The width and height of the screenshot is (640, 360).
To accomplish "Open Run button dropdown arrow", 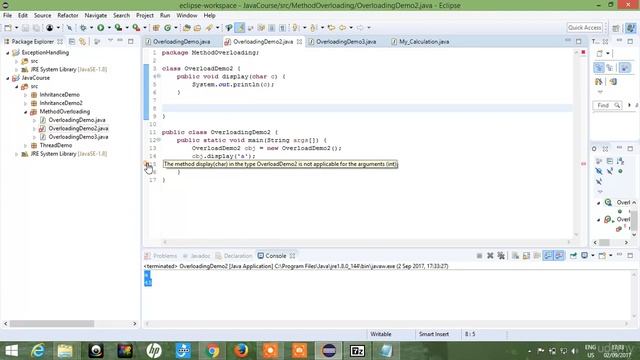I will click(x=109, y=28).
